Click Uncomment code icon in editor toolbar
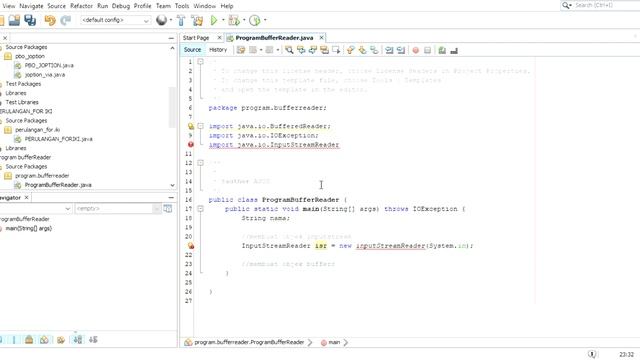This screenshot has width=640, height=360. tap(454, 50)
